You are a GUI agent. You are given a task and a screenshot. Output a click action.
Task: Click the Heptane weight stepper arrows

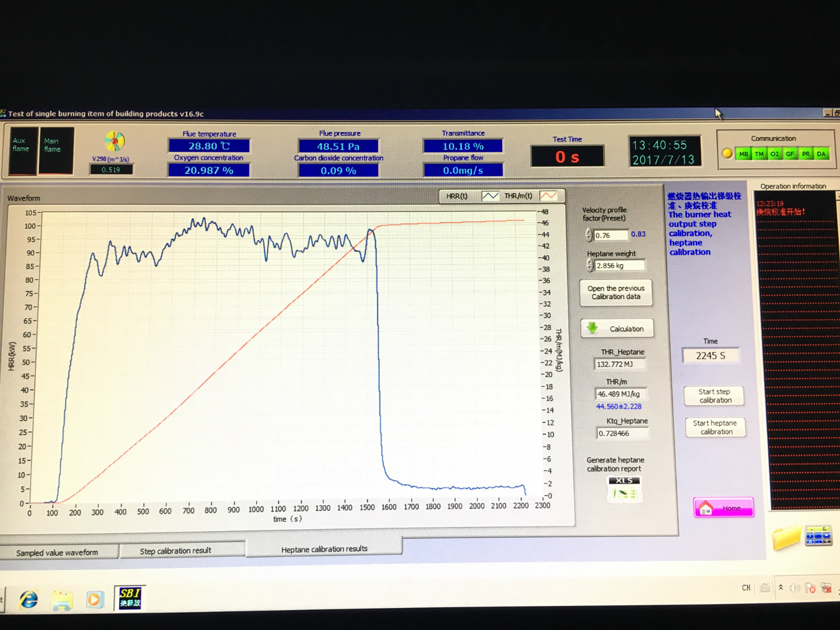(x=590, y=266)
